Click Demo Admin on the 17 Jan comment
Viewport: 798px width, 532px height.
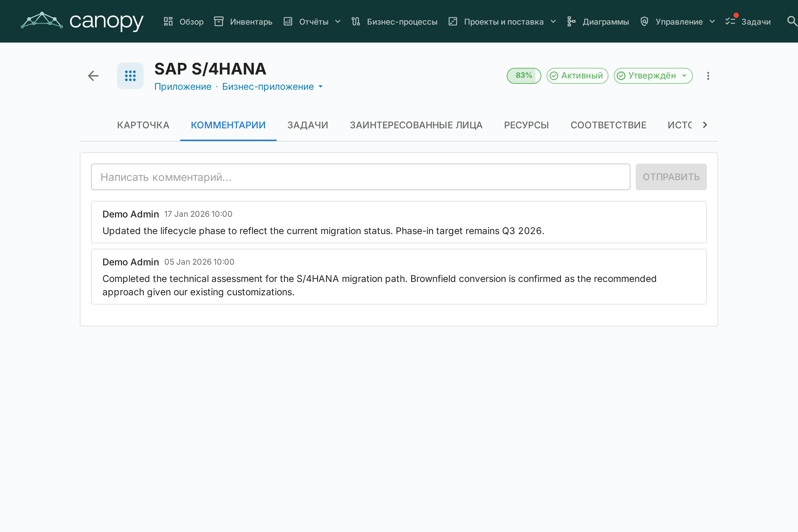131,214
